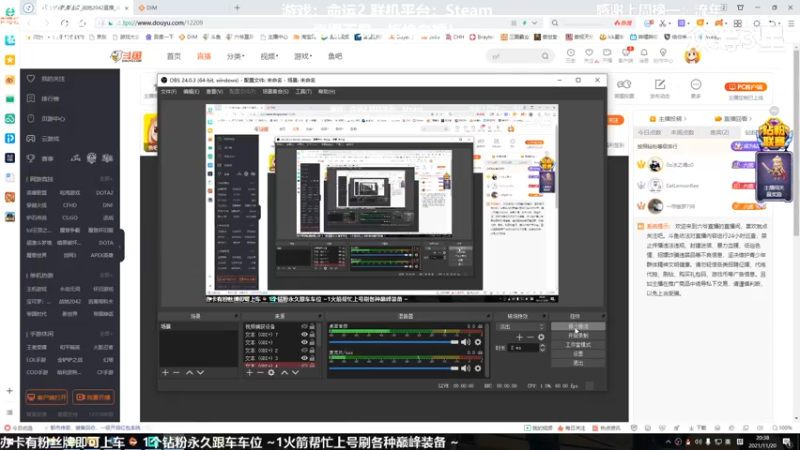Add a new source in OBS Sources panel

249,373
